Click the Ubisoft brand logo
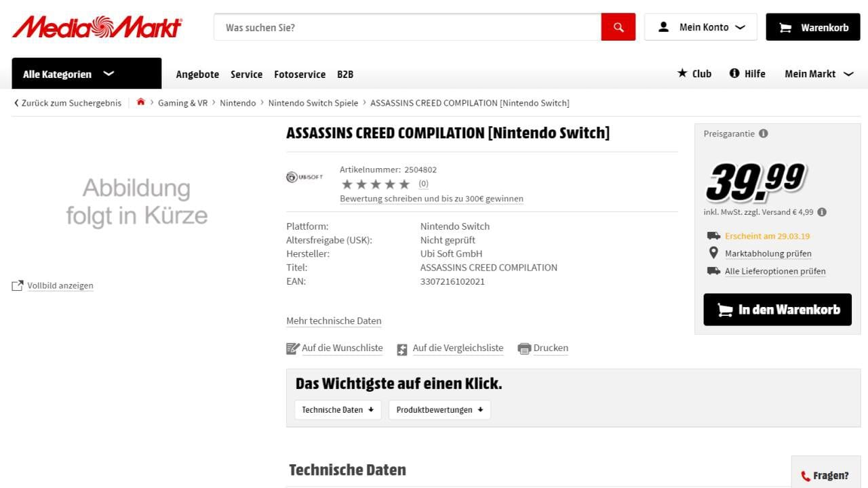The height and width of the screenshot is (488, 868). coord(304,177)
